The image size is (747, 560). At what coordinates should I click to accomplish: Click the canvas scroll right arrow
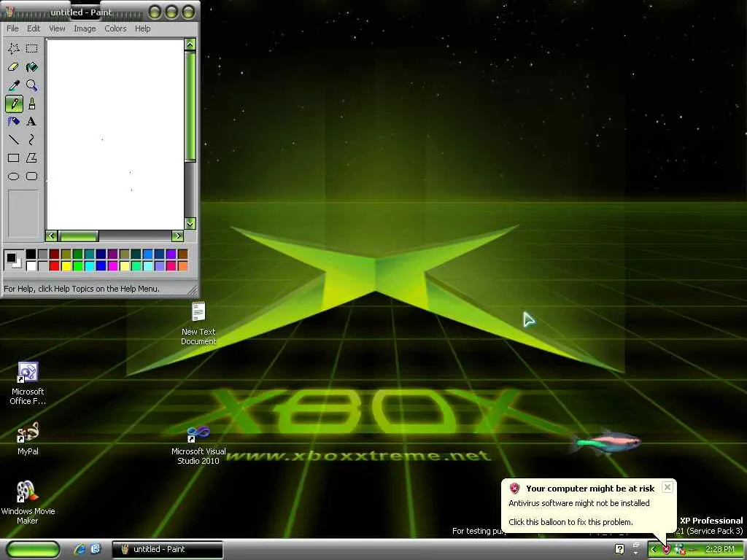tap(178, 236)
